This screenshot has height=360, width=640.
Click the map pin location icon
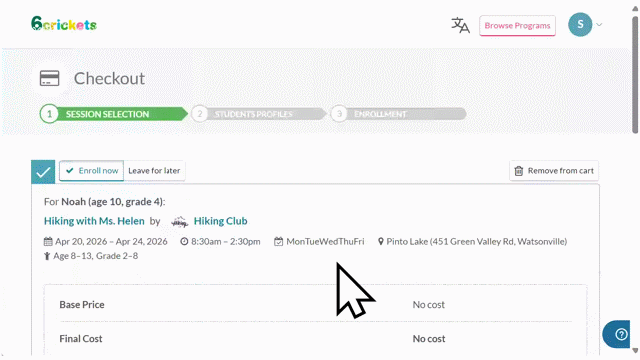click(x=380, y=242)
